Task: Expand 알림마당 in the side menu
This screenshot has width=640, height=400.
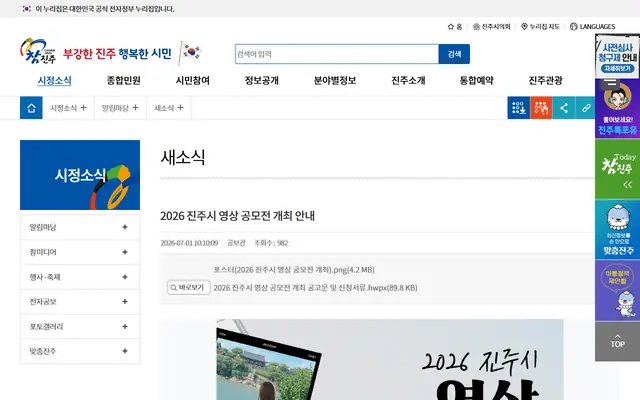Action: coord(80,227)
